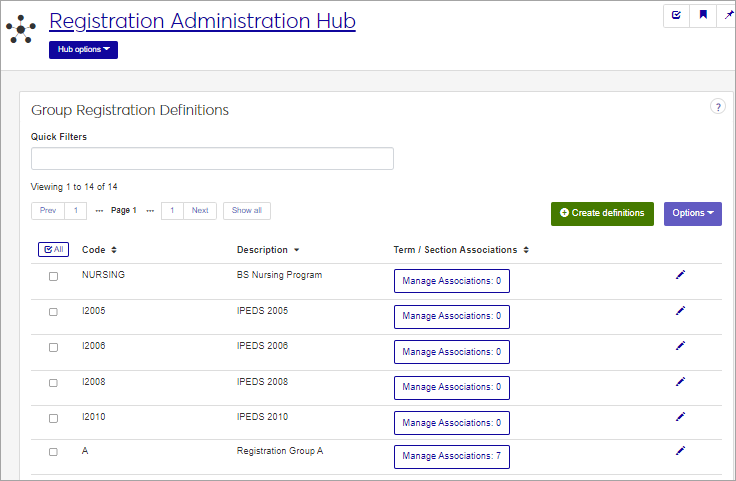Edit Registration Group A using pencil icon
Screen dimensions: 736x481
681,451
